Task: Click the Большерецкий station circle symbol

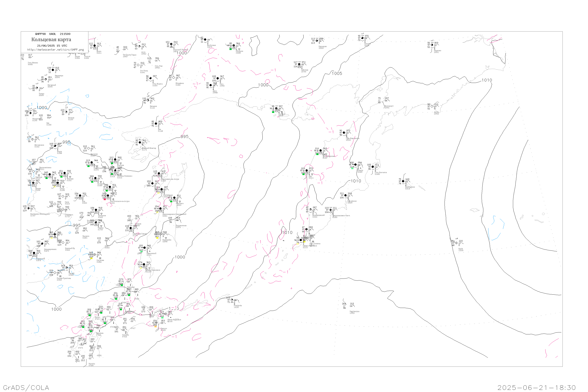Action: [x=310, y=210]
